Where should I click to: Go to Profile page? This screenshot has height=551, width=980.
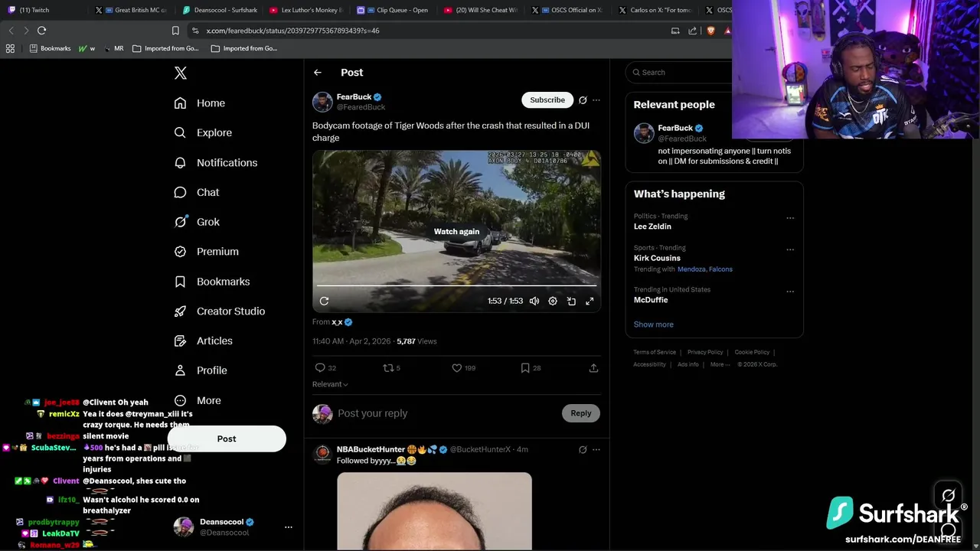point(201,370)
